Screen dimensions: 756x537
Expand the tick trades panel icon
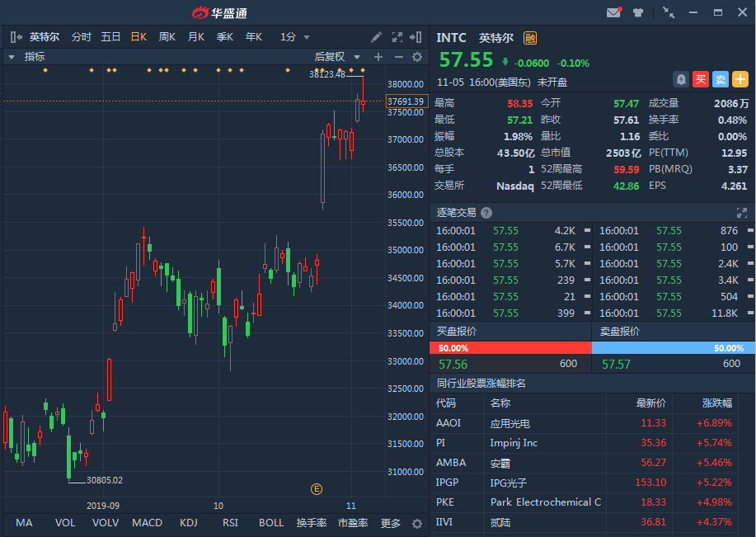pos(741,213)
